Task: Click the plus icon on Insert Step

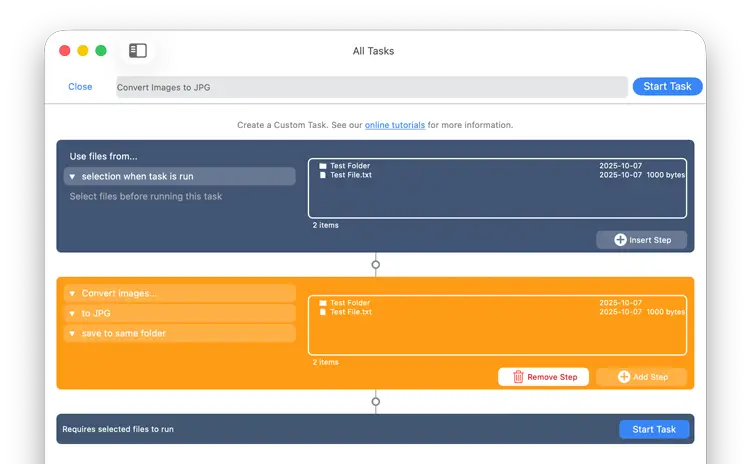Action: coord(620,240)
